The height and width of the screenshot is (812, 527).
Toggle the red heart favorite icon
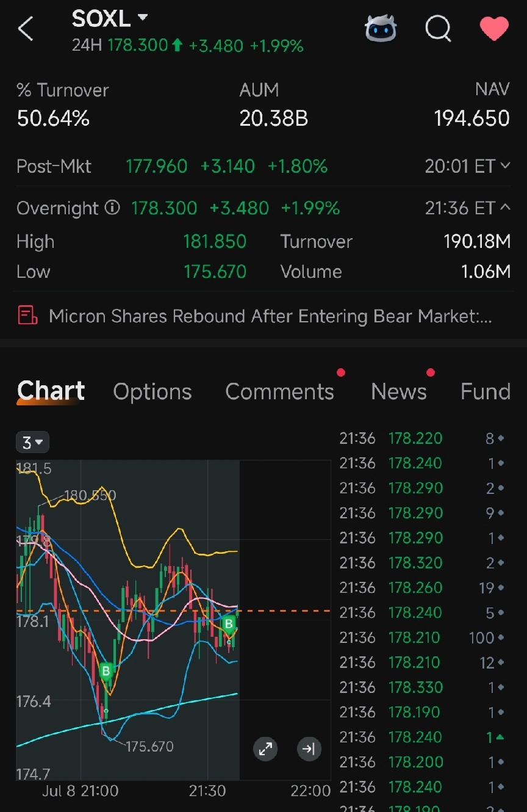coord(494,29)
